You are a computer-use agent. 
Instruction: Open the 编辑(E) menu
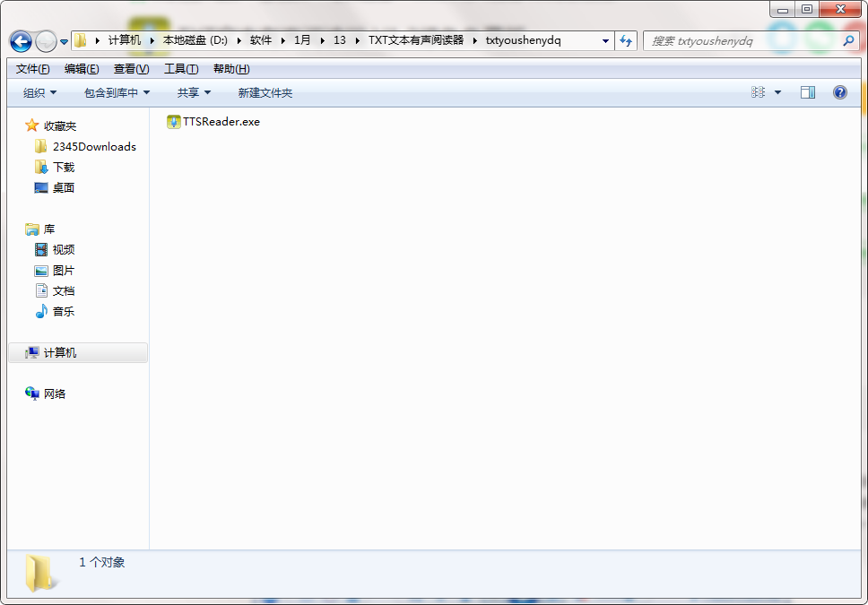[82, 69]
